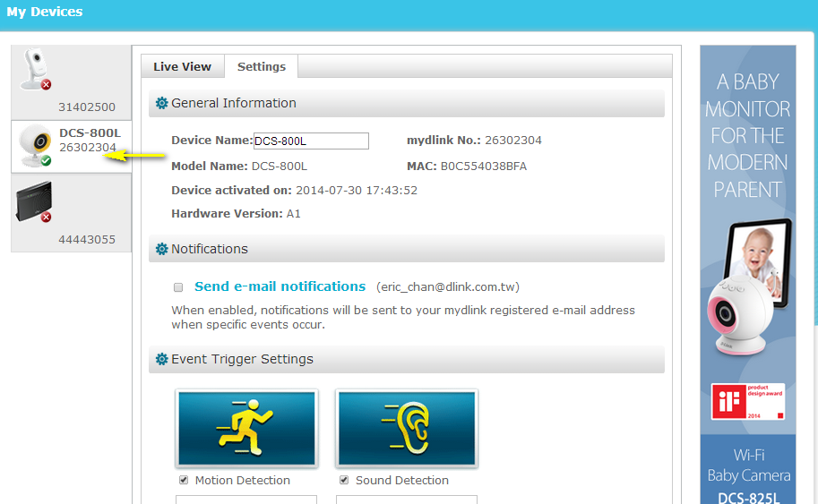The width and height of the screenshot is (818, 504).
Task: Click green online badge on DCS-800L
Action: click(x=46, y=160)
